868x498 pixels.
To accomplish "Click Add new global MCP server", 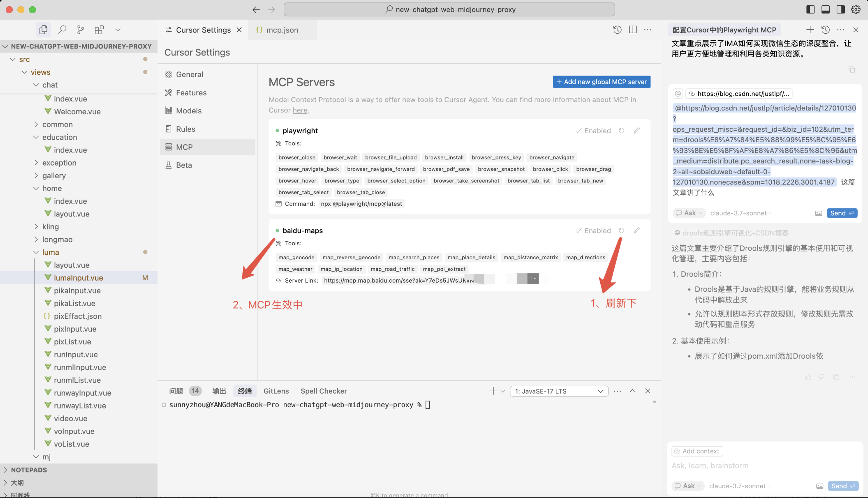I will [x=601, y=82].
